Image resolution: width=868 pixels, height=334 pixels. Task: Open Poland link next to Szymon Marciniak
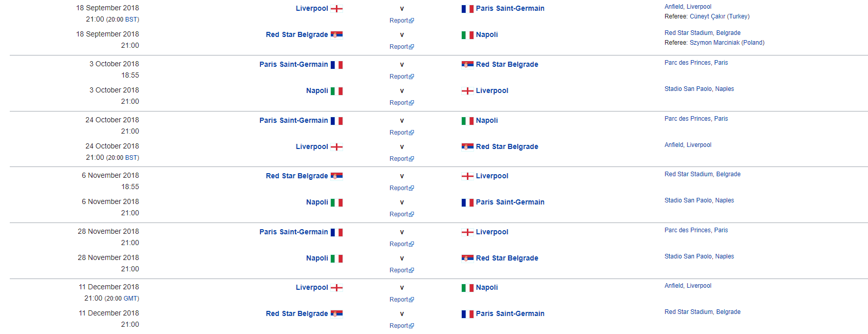(753, 43)
